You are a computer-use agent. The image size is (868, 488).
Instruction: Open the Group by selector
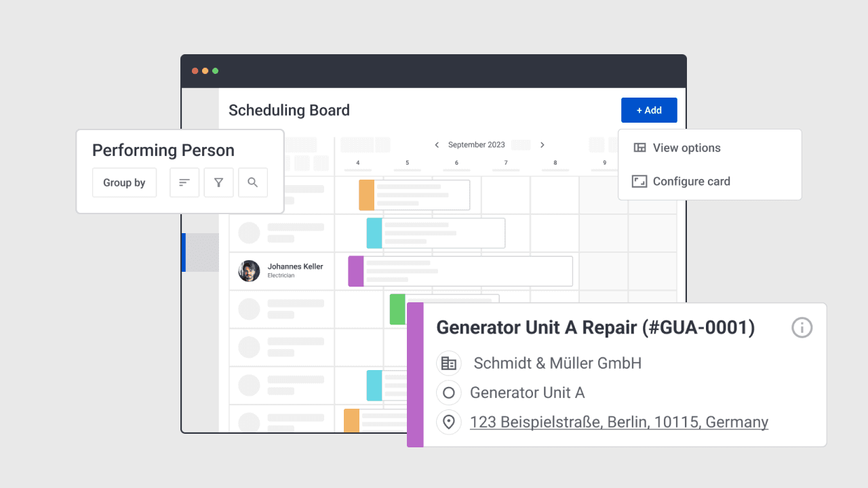point(124,182)
